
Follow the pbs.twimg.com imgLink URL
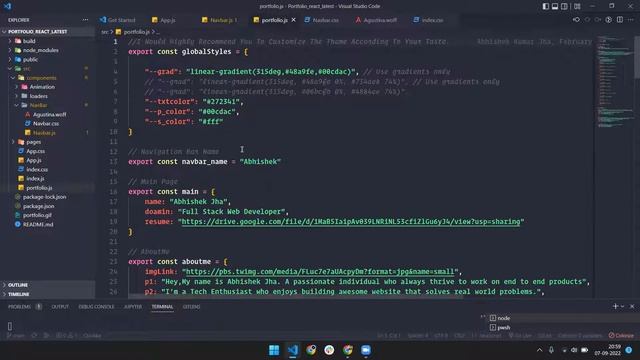(x=320, y=272)
